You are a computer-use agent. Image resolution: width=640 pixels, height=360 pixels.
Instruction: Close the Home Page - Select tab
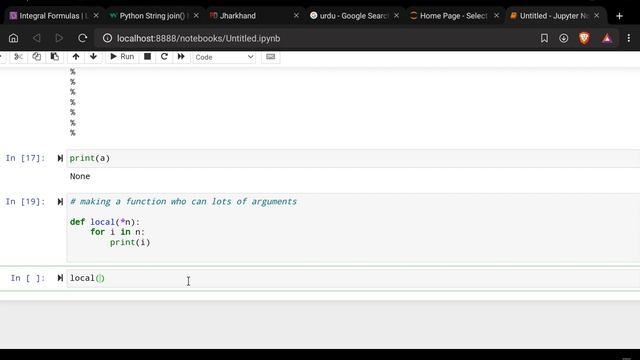pyautogui.click(x=496, y=16)
